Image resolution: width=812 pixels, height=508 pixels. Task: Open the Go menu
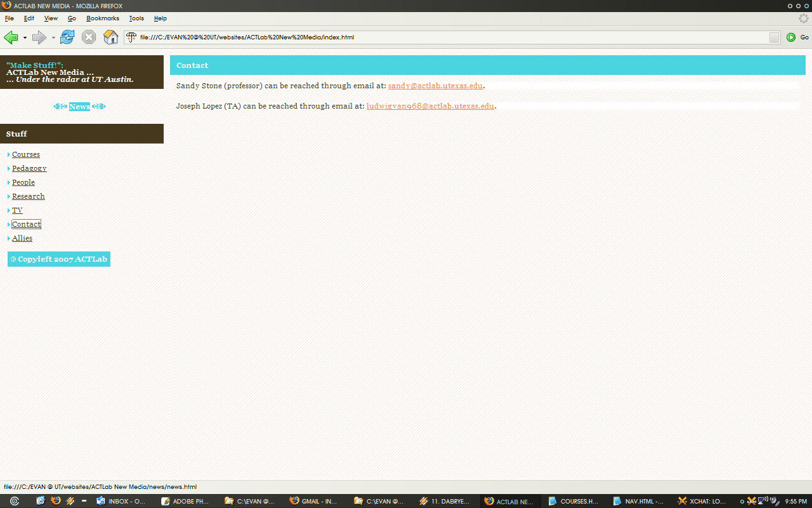point(72,18)
